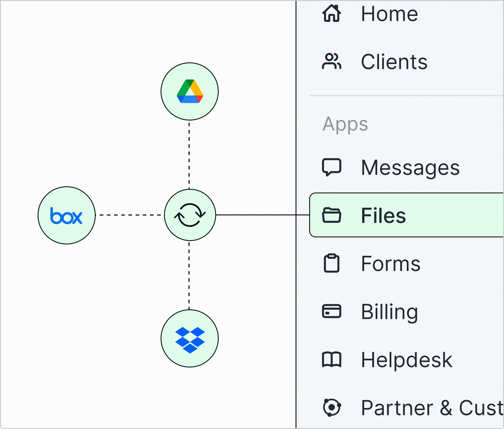Image resolution: width=504 pixels, height=429 pixels.
Task: Select the highlighted Files label
Action: tap(383, 215)
